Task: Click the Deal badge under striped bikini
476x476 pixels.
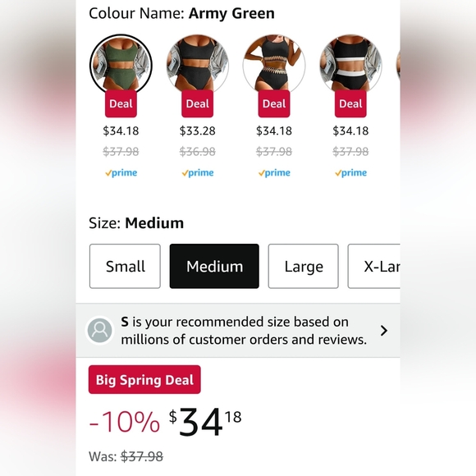Action: tap(350, 104)
